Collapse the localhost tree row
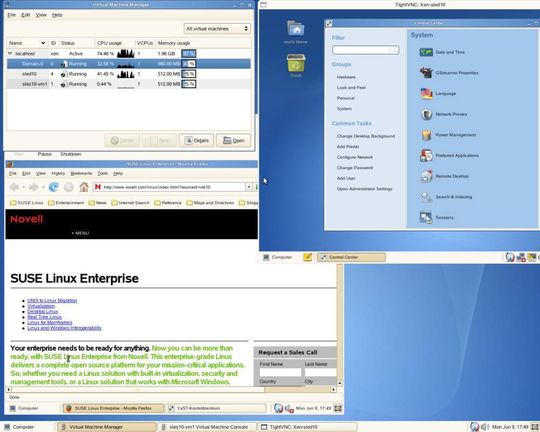 pos(10,53)
